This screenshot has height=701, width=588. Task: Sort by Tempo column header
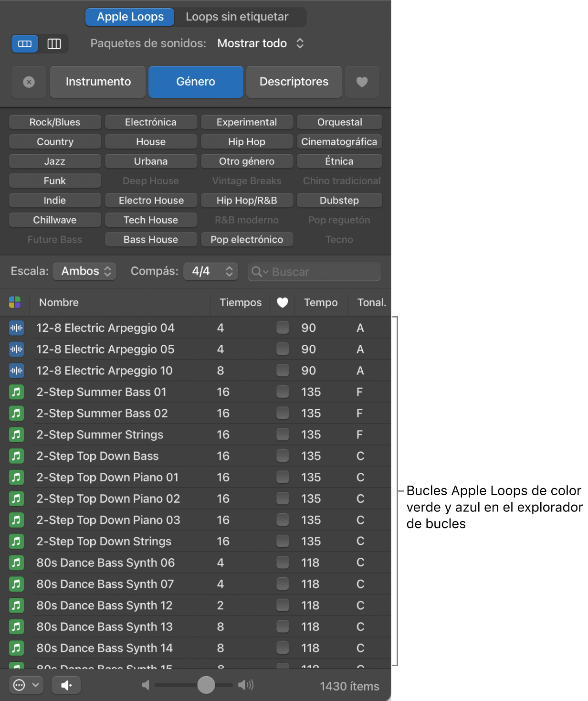point(321,303)
